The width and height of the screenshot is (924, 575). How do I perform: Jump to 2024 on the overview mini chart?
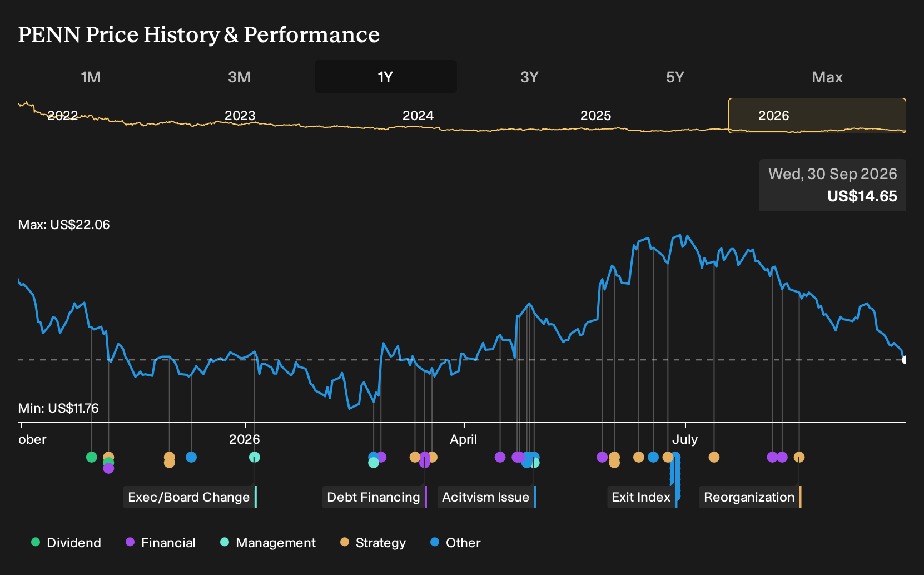point(418,116)
